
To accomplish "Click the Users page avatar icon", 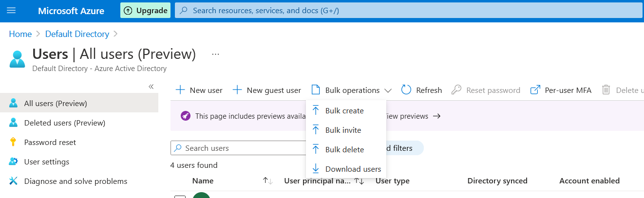I will pyautogui.click(x=17, y=59).
